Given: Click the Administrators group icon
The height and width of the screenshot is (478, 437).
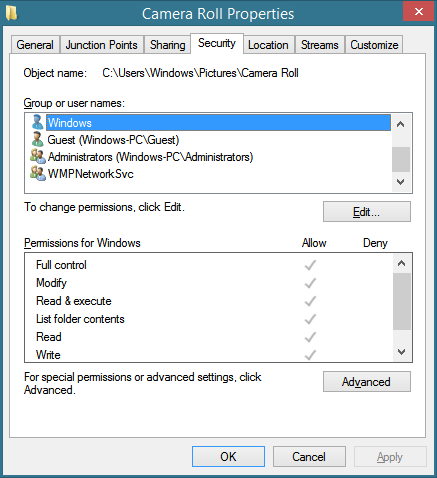Looking at the screenshot, I should 38,156.
